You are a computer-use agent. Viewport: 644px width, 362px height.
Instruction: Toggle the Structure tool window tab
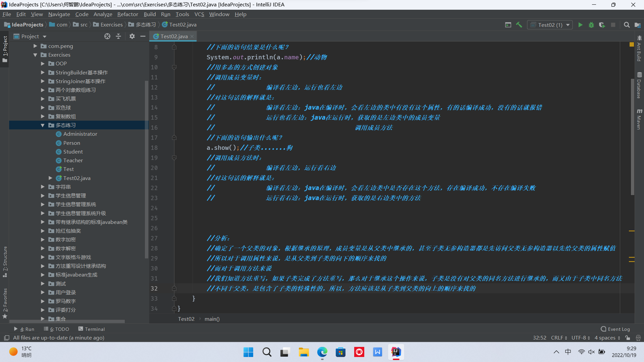(x=5, y=261)
